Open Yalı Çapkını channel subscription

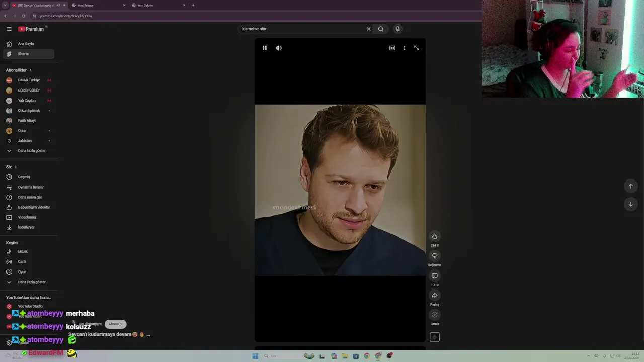(x=29, y=101)
